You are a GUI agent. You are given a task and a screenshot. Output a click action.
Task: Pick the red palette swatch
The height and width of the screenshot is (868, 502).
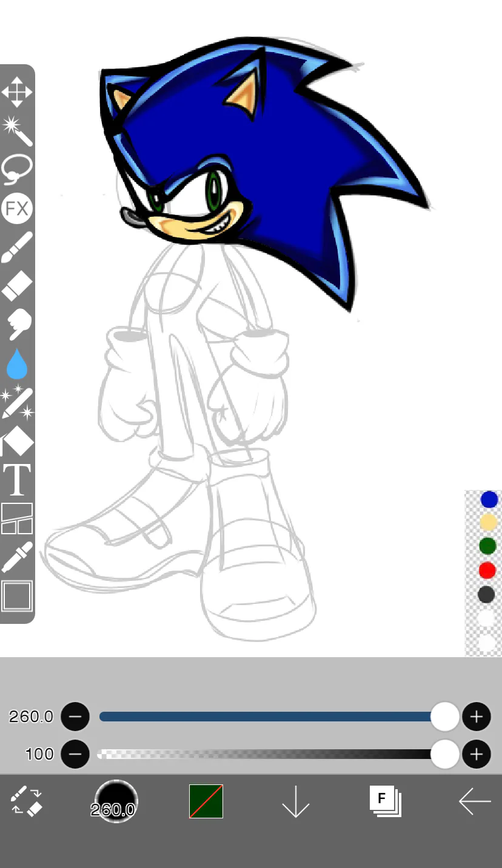(x=487, y=570)
